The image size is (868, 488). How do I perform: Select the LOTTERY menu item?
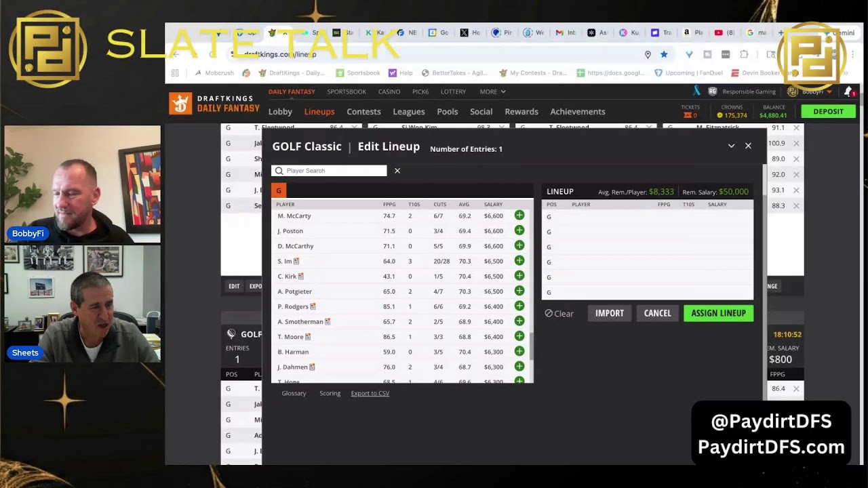pos(453,91)
